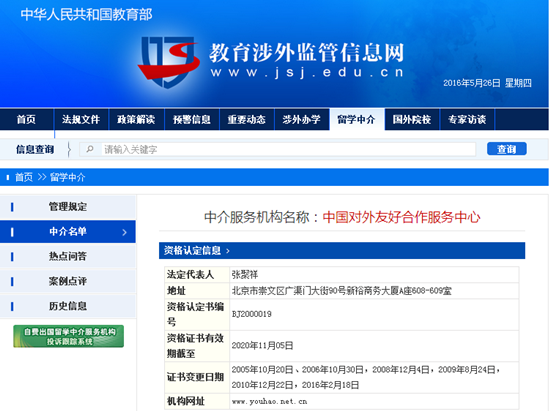Viewport: 550px width, 411px height.
Task: Click 首页 in the breadcrumb
Action: pyautogui.click(x=24, y=177)
